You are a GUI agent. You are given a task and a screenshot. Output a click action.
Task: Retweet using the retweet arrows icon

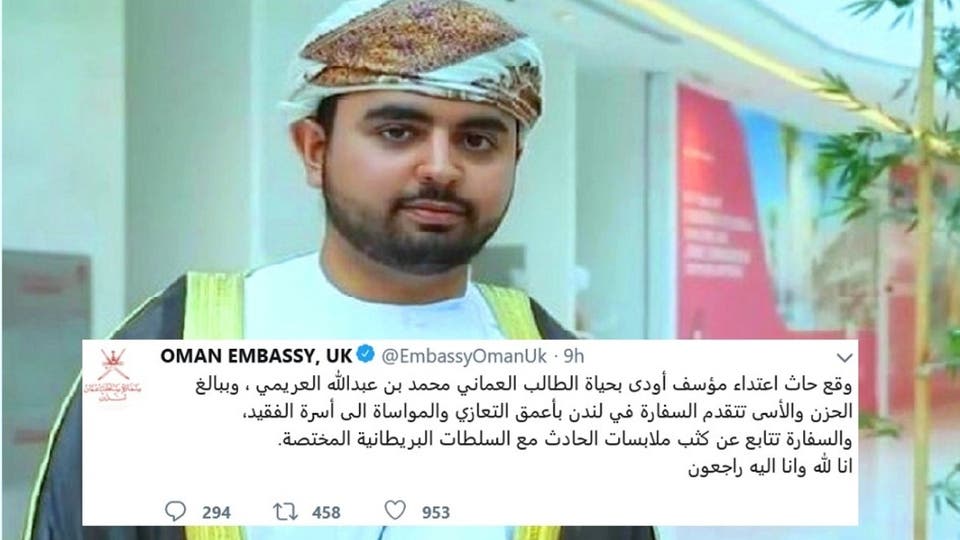(285, 511)
